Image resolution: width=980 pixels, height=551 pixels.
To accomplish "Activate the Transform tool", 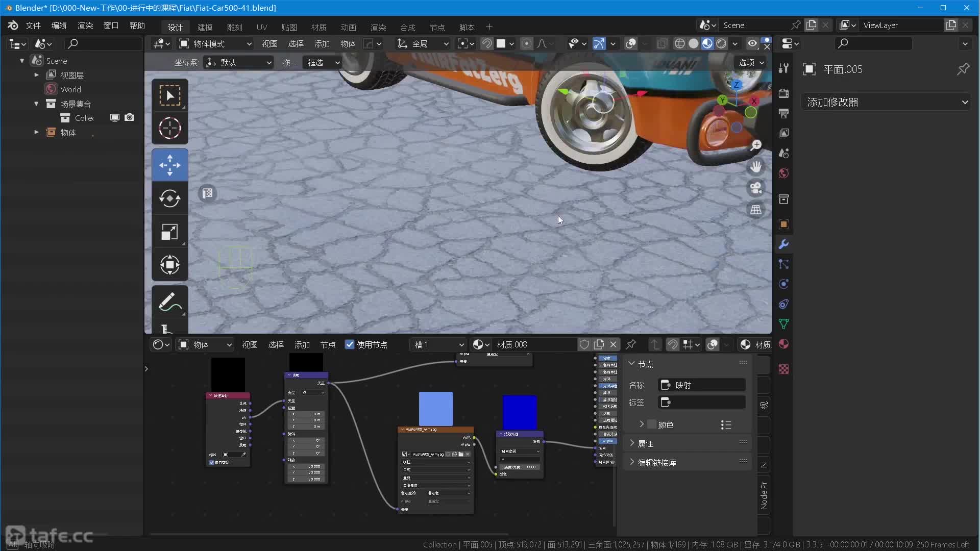I will point(170,265).
